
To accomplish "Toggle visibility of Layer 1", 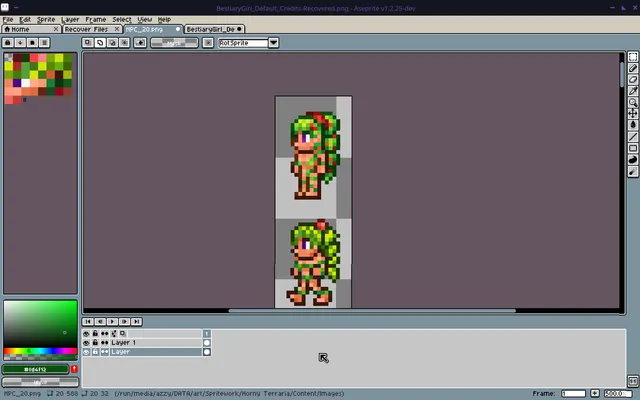I will 86,343.
